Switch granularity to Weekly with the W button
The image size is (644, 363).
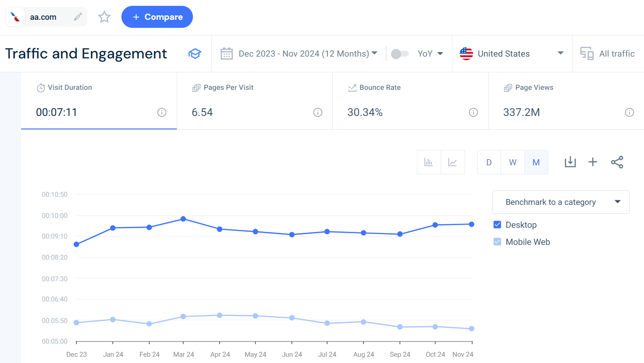(512, 162)
